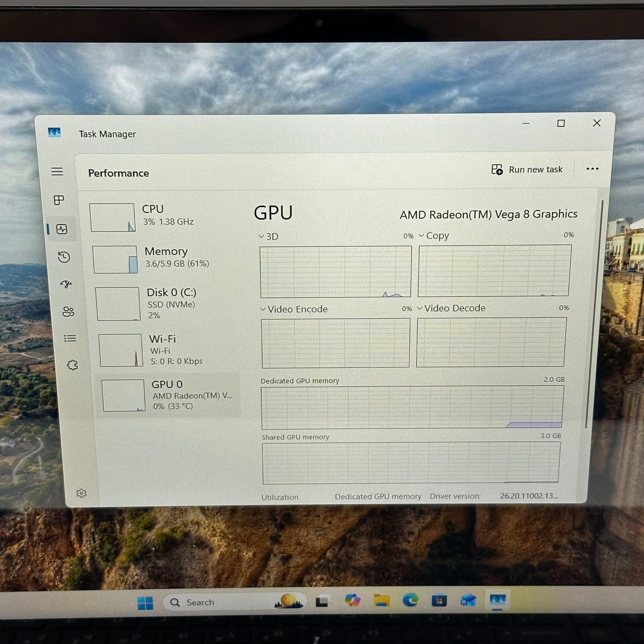The height and width of the screenshot is (644, 644).
Task: Open Outlook from the taskbar
Action: coord(468,600)
